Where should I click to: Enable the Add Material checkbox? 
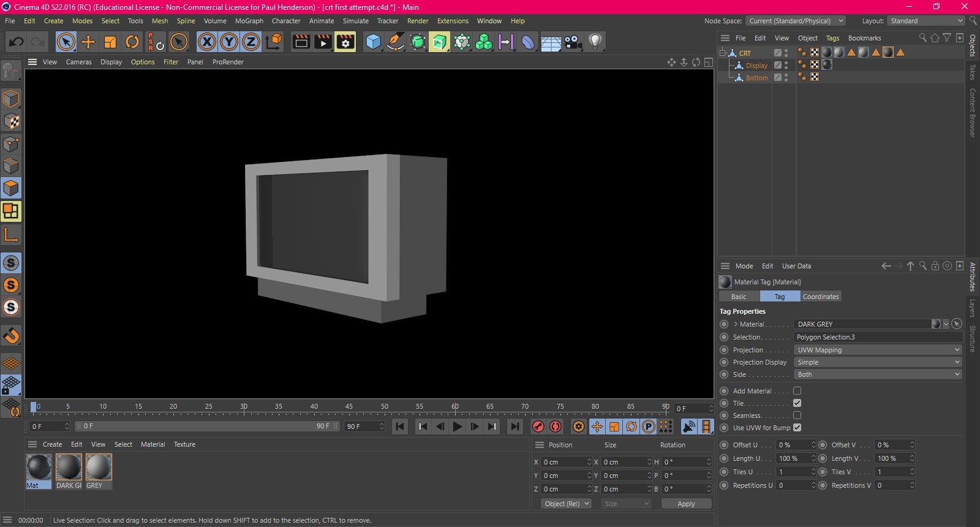point(797,391)
